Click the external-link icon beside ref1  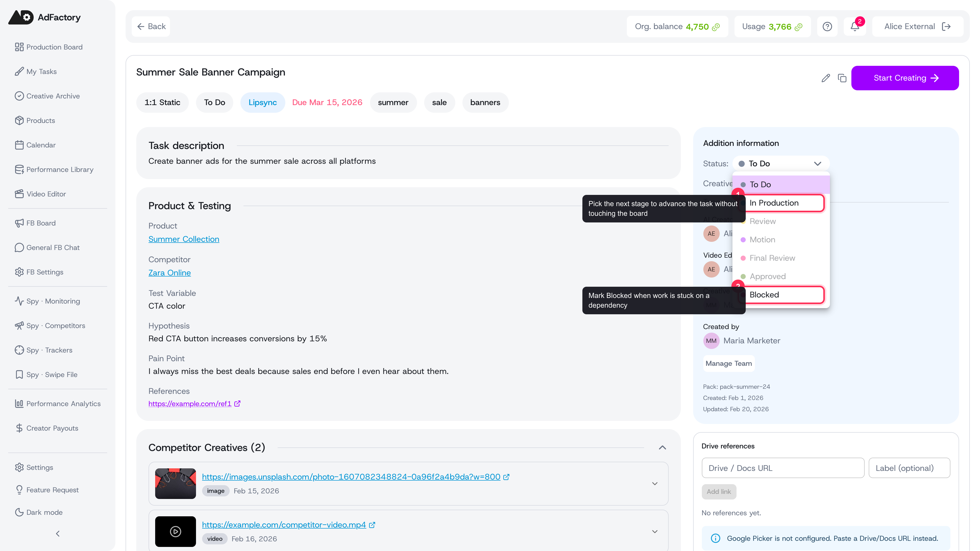pyautogui.click(x=237, y=404)
